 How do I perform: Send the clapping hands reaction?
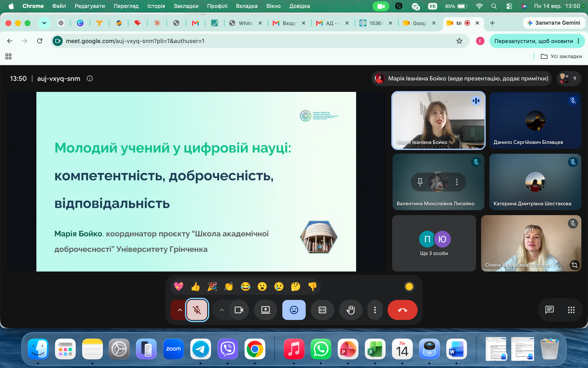[229, 287]
